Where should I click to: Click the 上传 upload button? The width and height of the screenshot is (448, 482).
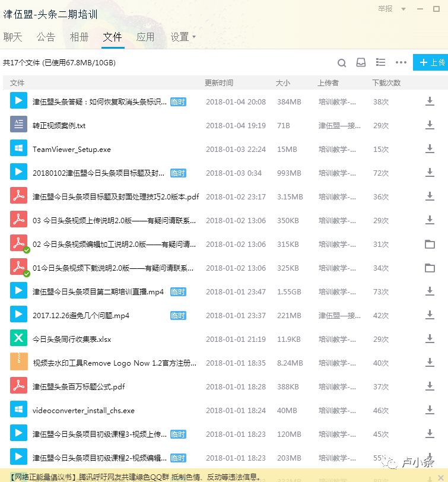430,62
